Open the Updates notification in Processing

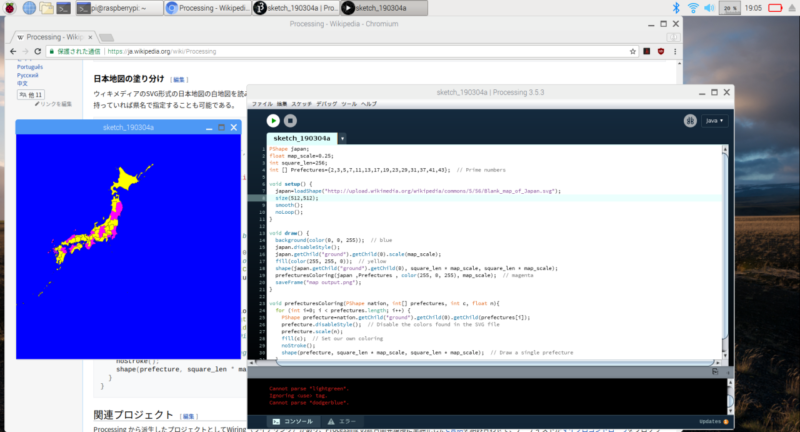(x=714, y=421)
